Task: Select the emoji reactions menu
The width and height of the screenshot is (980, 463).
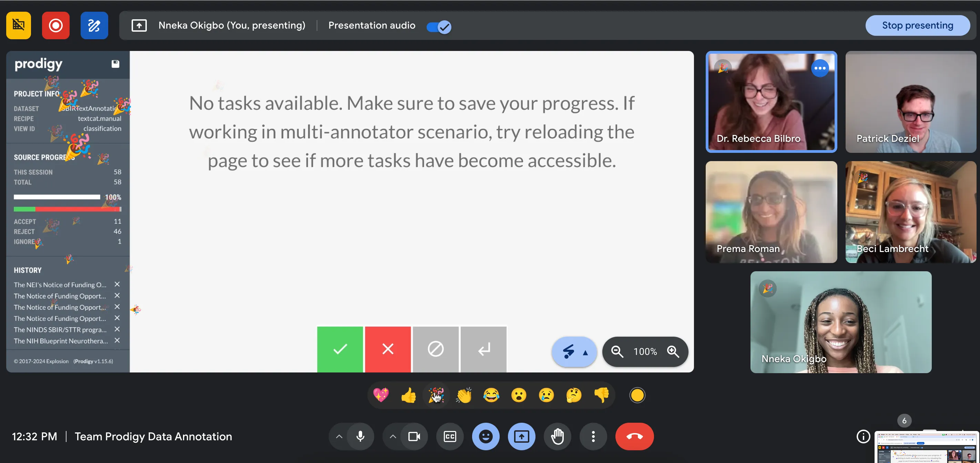Action: click(x=486, y=436)
